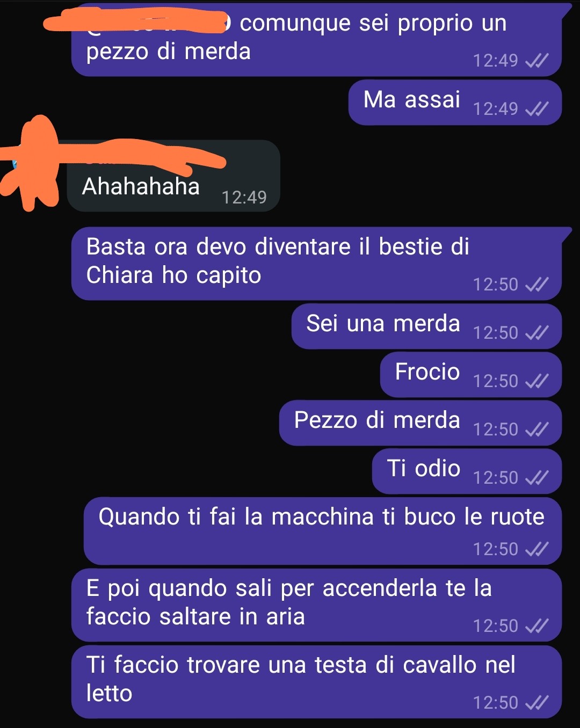Tap double-check icon on 'Ti odio' message

536,478
